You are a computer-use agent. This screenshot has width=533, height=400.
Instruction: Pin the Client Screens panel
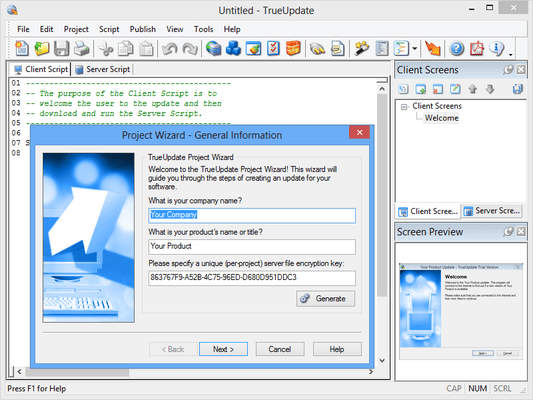click(508, 70)
